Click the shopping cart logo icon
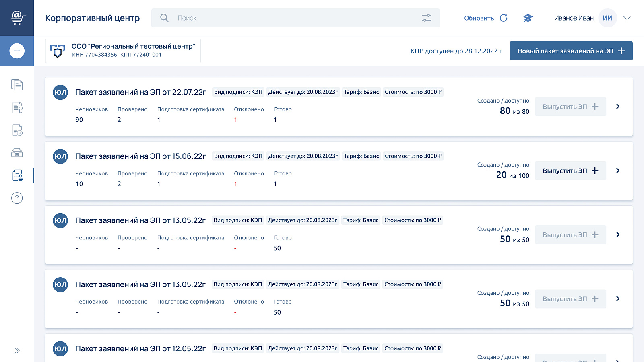This screenshot has height=362, width=644. pyautogui.click(x=18, y=18)
